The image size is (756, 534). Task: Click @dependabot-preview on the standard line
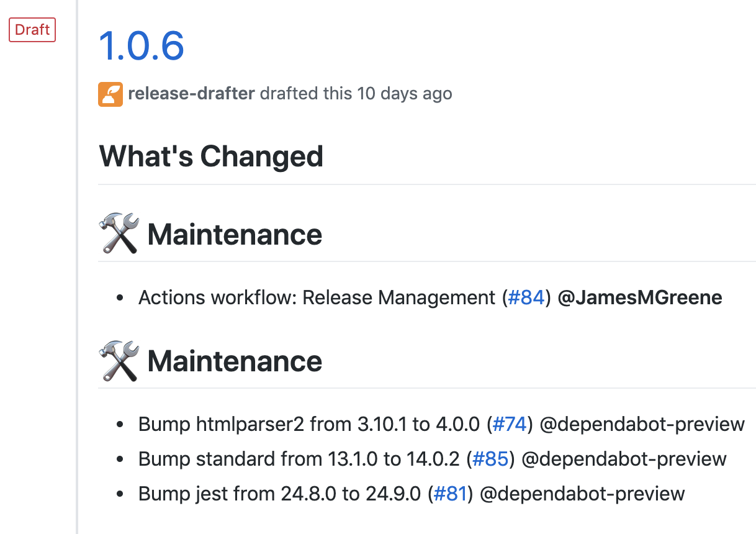click(x=624, y=459)
